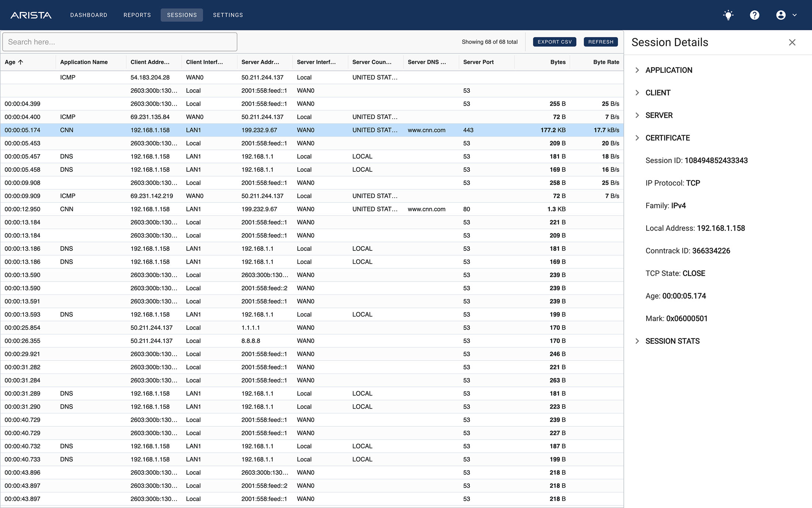This screenshot has width=812, height=508.
Task: Click server address 8.8.8.8
Action: click(x=251, y=341)
